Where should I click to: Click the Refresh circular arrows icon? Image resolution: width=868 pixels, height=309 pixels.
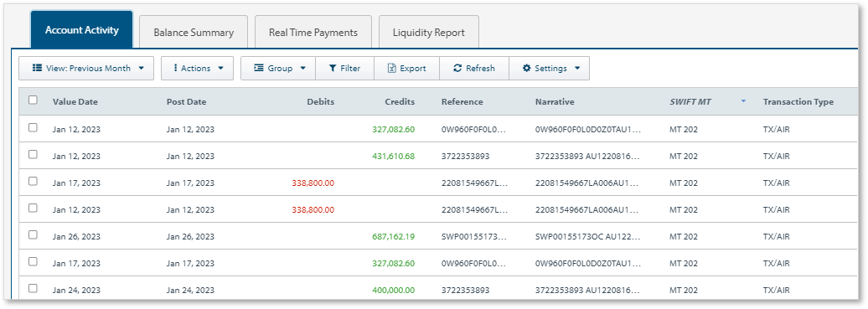tap(457, 68)
